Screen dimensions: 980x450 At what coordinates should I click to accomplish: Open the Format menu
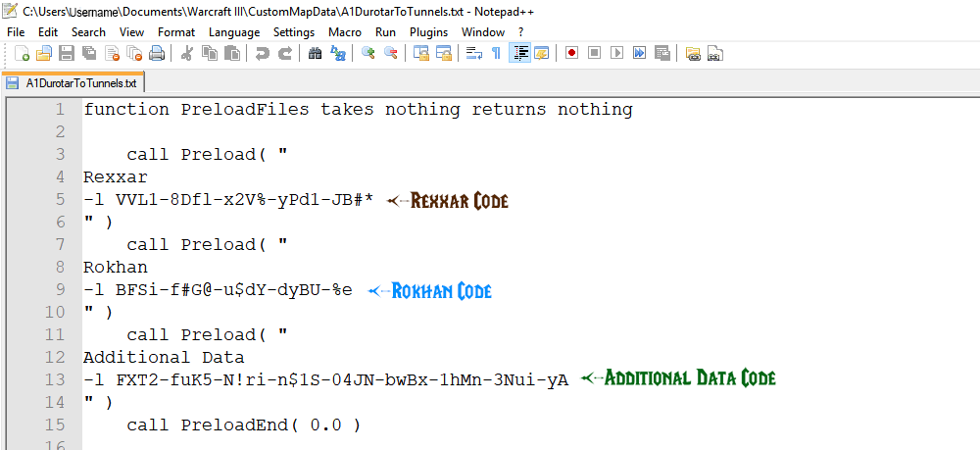[x=176, y=32]
